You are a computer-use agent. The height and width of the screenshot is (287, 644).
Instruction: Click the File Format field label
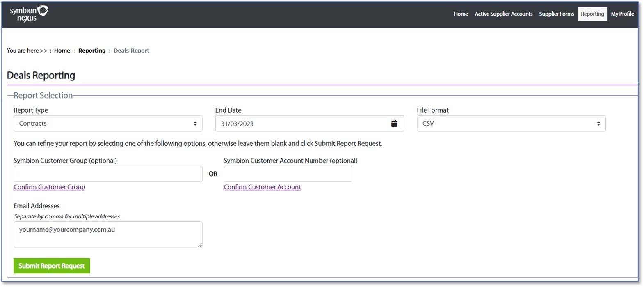(433, 110)
